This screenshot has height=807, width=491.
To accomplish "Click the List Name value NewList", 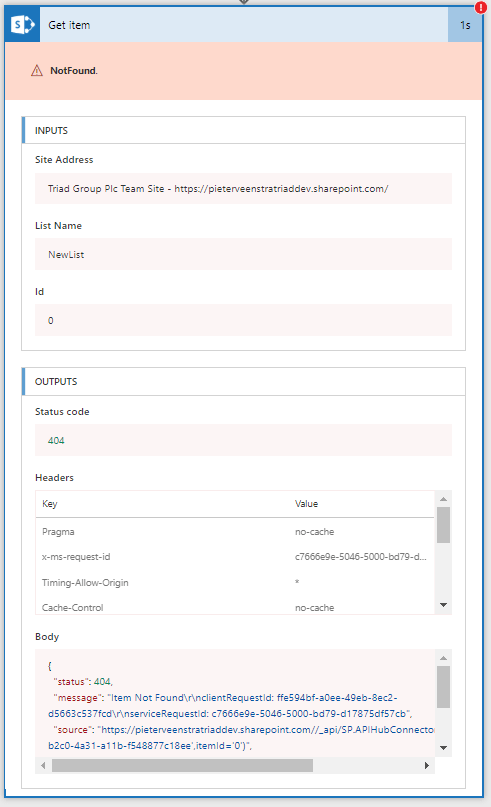I will click(x=243, y=254).
